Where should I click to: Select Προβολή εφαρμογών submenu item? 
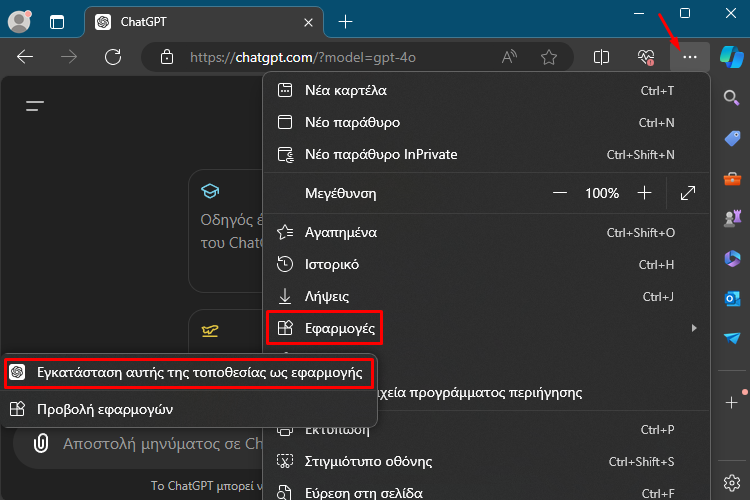[189, 410]
